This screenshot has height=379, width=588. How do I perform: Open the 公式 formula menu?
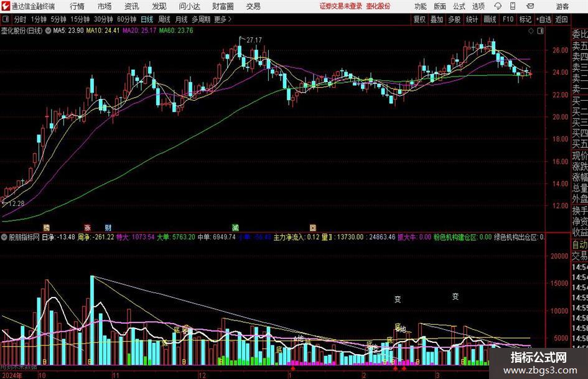click(x=459, y=6)
